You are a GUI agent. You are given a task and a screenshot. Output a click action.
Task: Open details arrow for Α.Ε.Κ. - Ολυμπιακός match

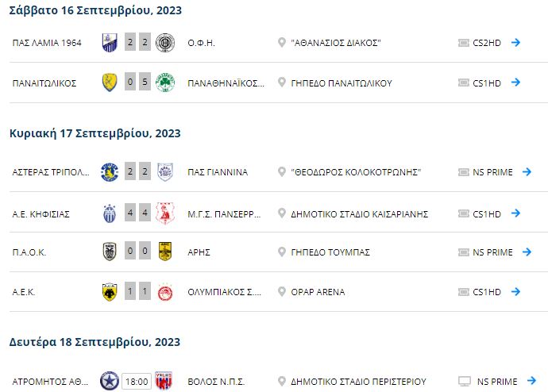[x=515, y=291]
